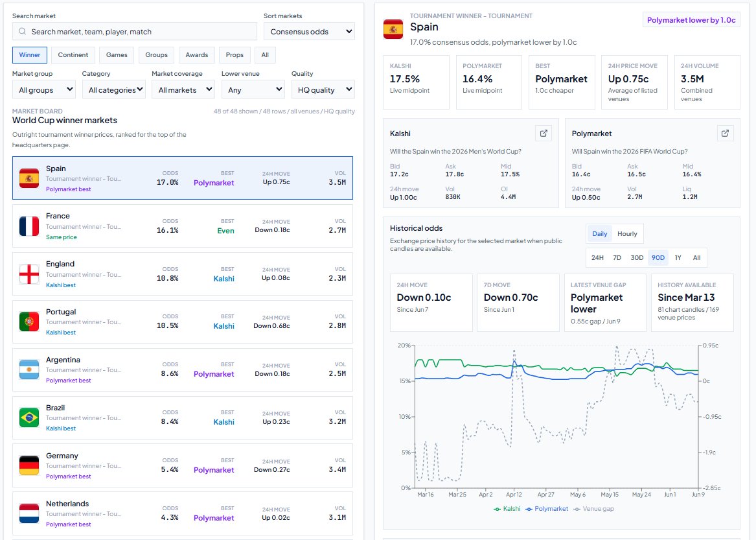Open Polymarket market external link icon
756x540 pixels.
[725, 133]
